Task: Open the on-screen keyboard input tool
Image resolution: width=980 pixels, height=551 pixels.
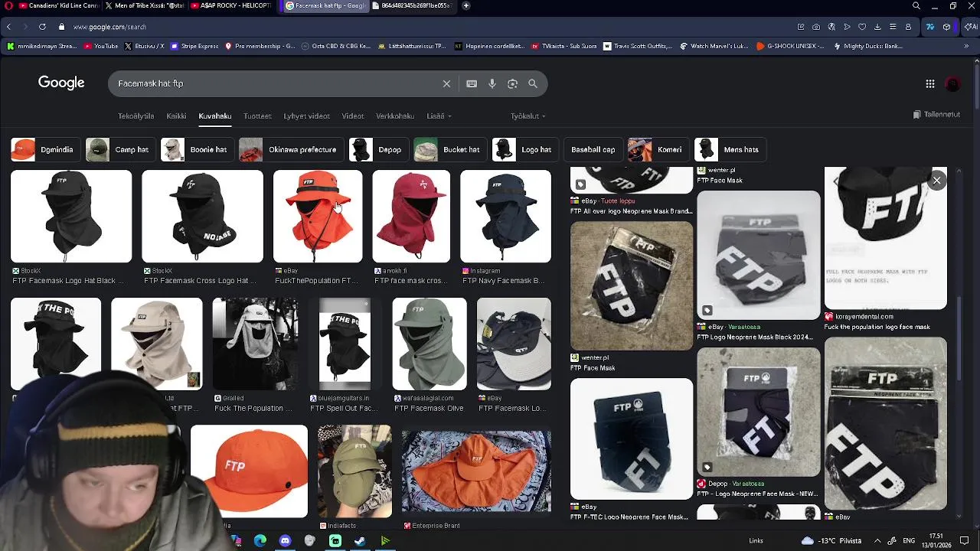Action: click(x=472, y=83)
